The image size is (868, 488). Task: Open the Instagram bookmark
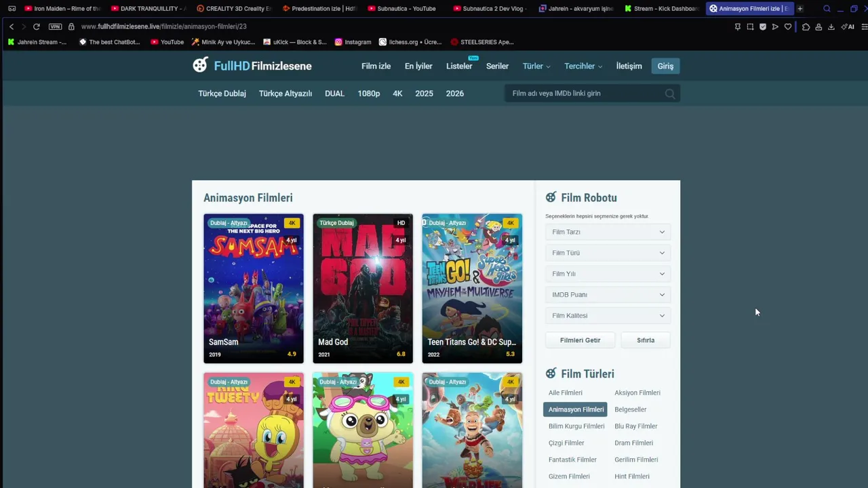coord(353,42)
